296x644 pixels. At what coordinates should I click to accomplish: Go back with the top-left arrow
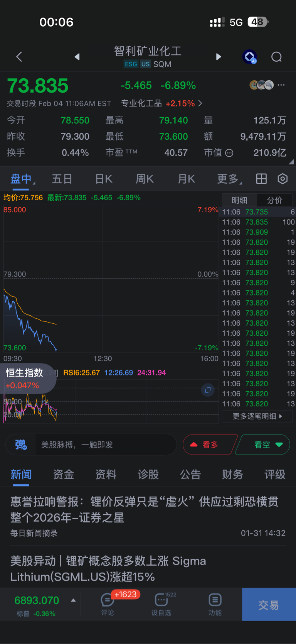tap(19, 57)
